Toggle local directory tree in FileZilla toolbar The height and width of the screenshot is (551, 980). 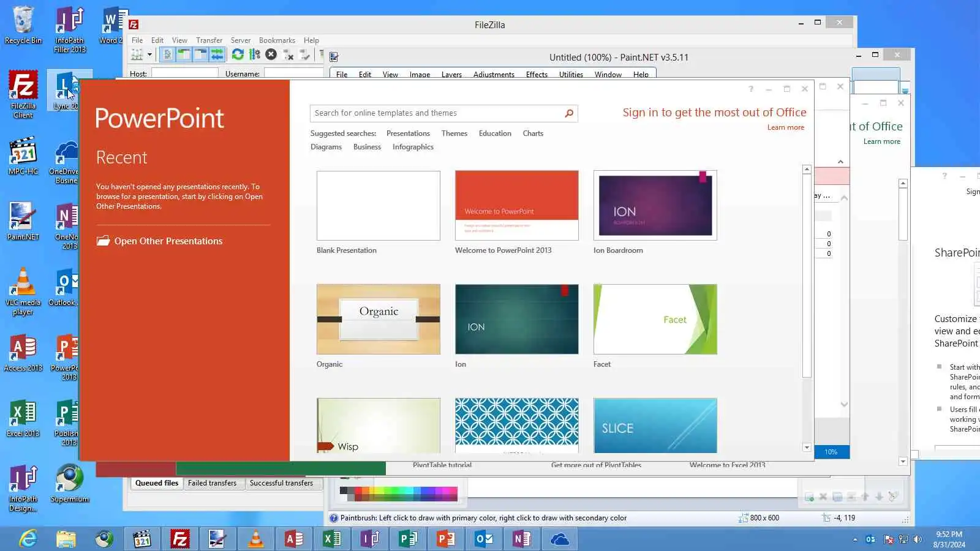[184, 54]
